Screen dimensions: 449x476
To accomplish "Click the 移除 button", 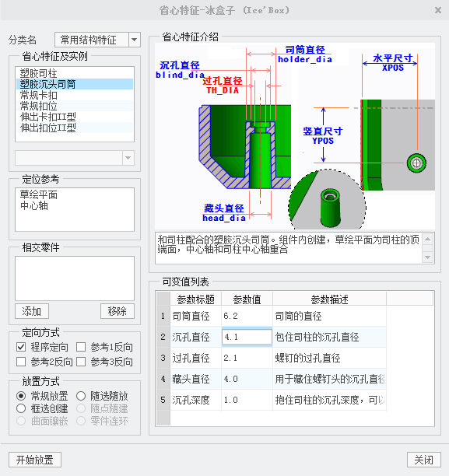I will (x=118, y=311).
